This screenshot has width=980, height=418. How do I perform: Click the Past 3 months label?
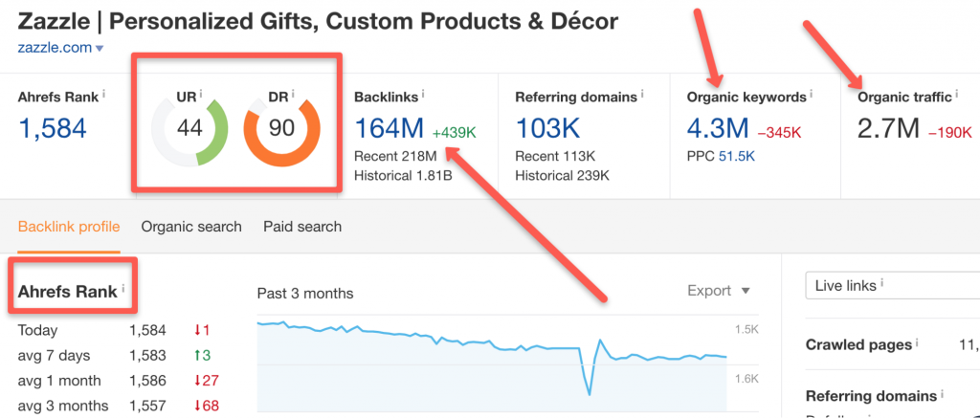coord(305,293)
